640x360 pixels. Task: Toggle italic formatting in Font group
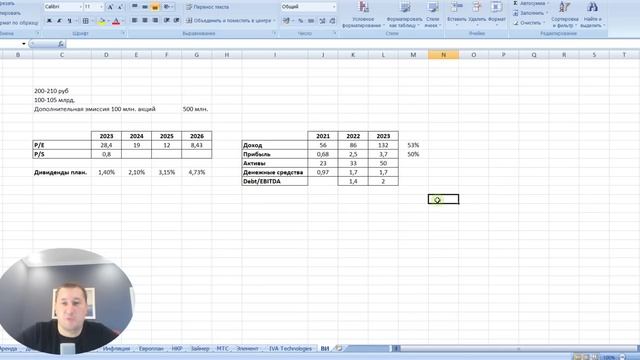(60, 20)
